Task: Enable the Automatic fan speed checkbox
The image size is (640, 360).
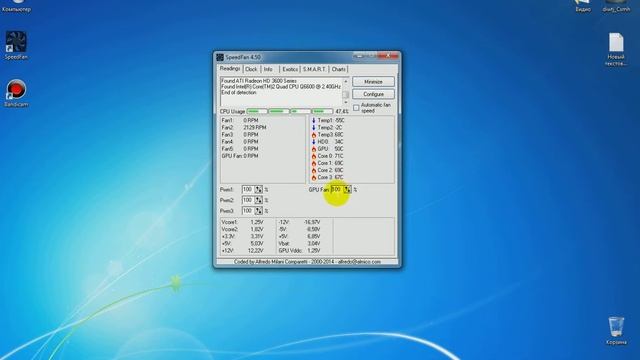Action: coord(356,108)
